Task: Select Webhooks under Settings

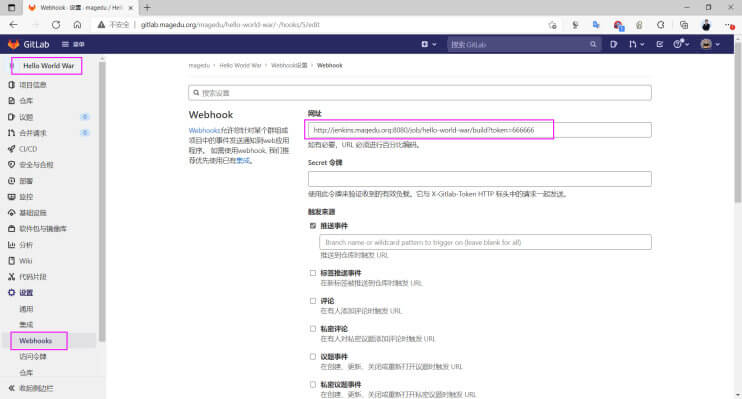Action: point(35,341)
